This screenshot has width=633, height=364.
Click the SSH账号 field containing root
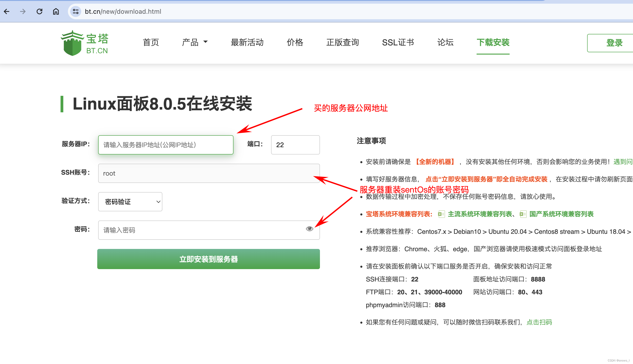[x=209, y=173]
